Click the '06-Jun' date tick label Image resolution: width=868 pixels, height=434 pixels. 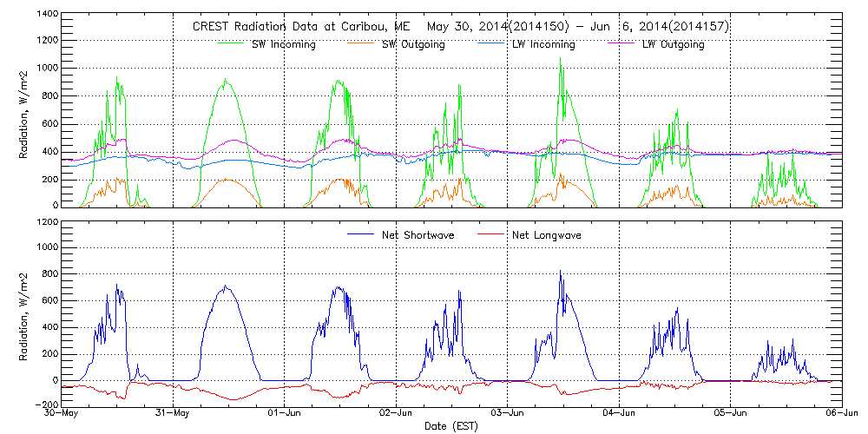(x=840, y=414)
